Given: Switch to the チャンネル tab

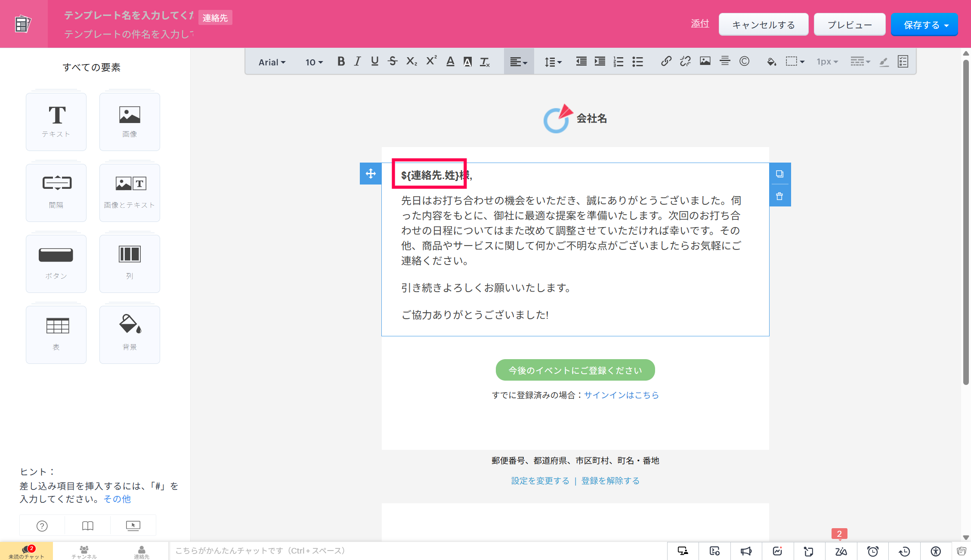Looking at the screenshot, I should [84, 551].
